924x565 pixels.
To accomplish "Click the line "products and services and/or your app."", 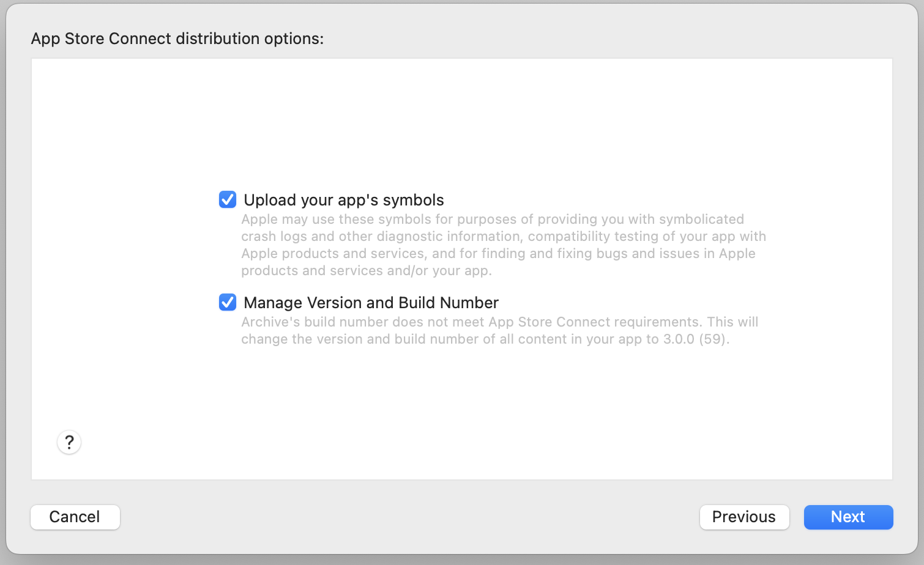I will (x=367, y=270).
